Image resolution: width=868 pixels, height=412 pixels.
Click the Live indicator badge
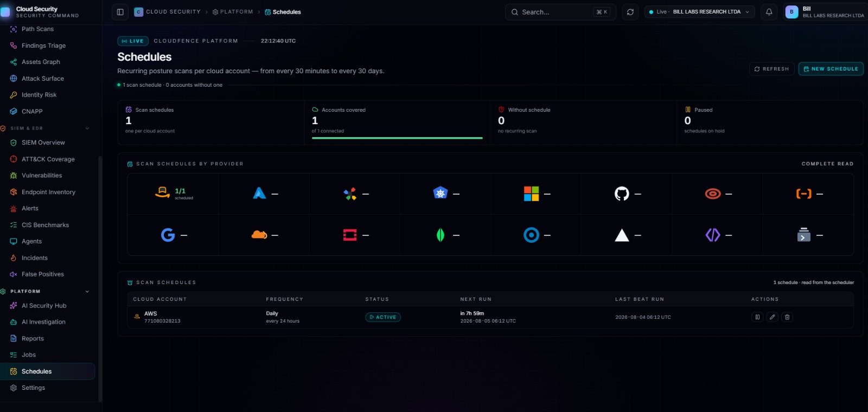tap(133, 41)
